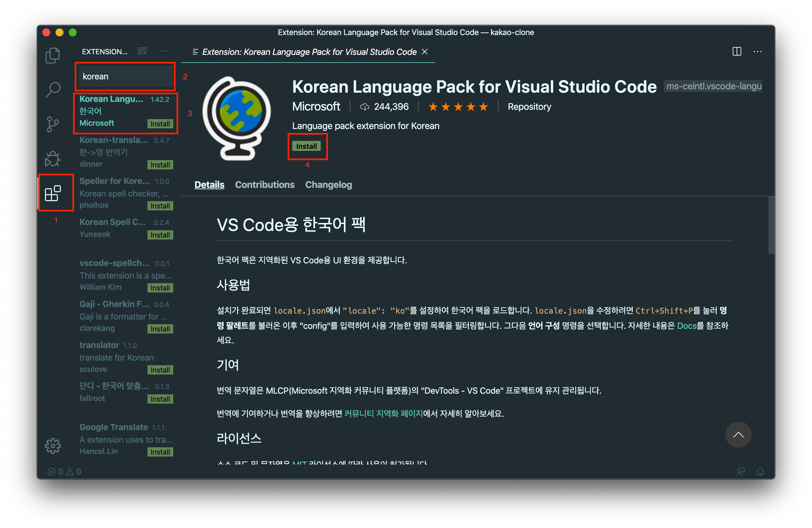
Task: Open the Manage gear icon
Action: tap(53, 446)
